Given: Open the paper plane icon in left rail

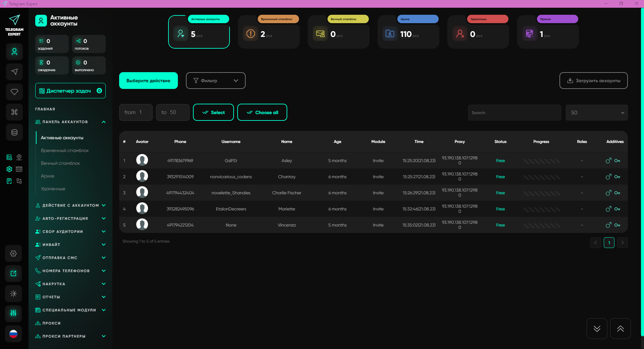Looking at the screenshot, I should click(14, 72).
